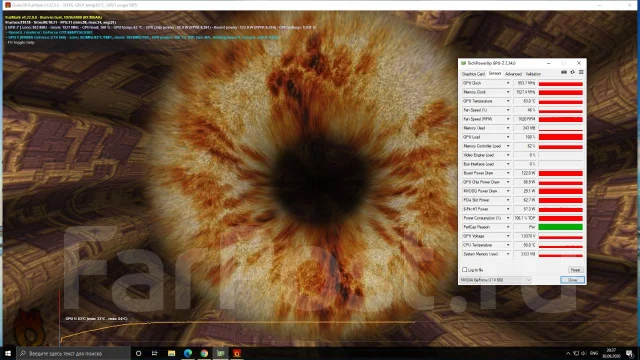640x360 pixels.
Task: Open the 6-Pin #1 Power dropdown
Action: (x=508, y=209)
